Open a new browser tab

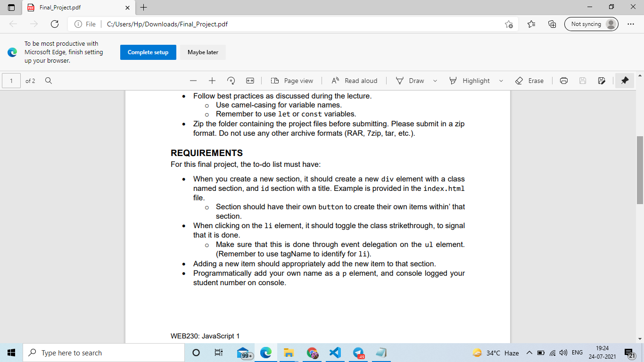point(144,8)
